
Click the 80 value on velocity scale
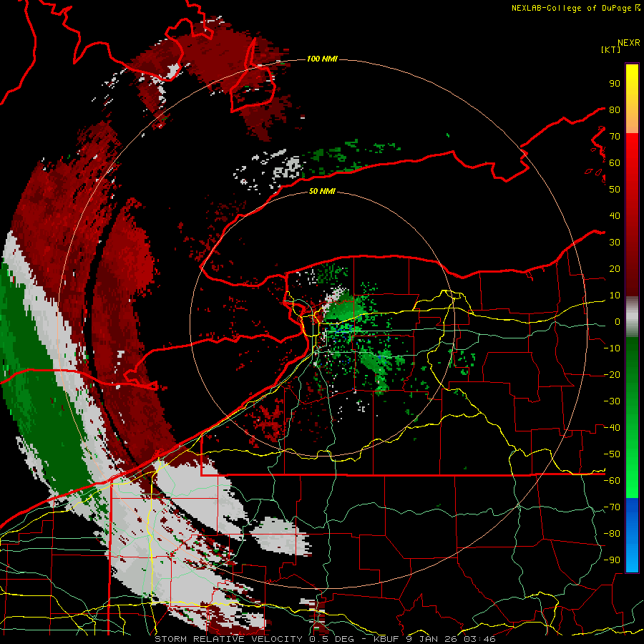point(615,109)
